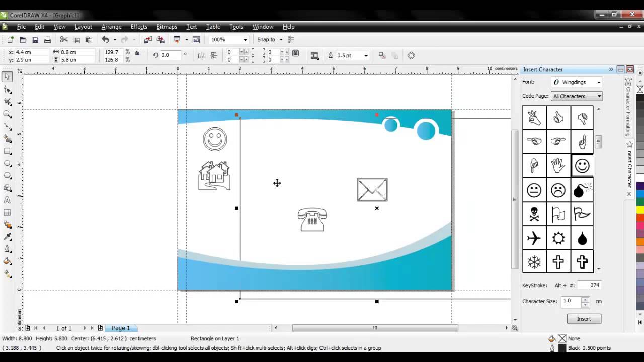Image resolution: width=644 pixels, height=362 pixels.
Task: Open the Snap to dropdown
Action: click(281, 40)
